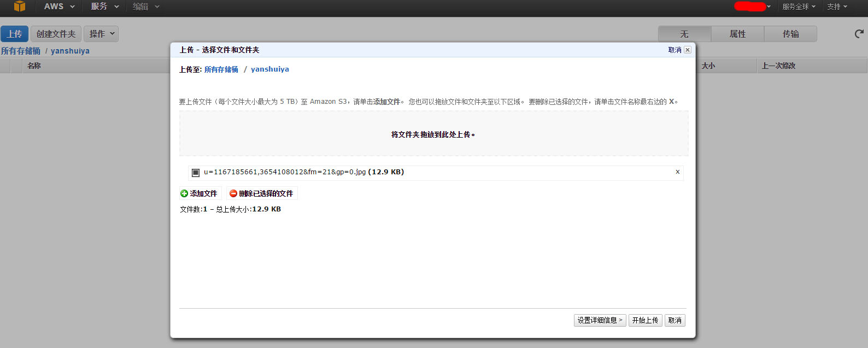Switch to the 传输 transfers tab
Viewport: 868px width, 348px height.
pyautogui.click(x=790, y=34)
